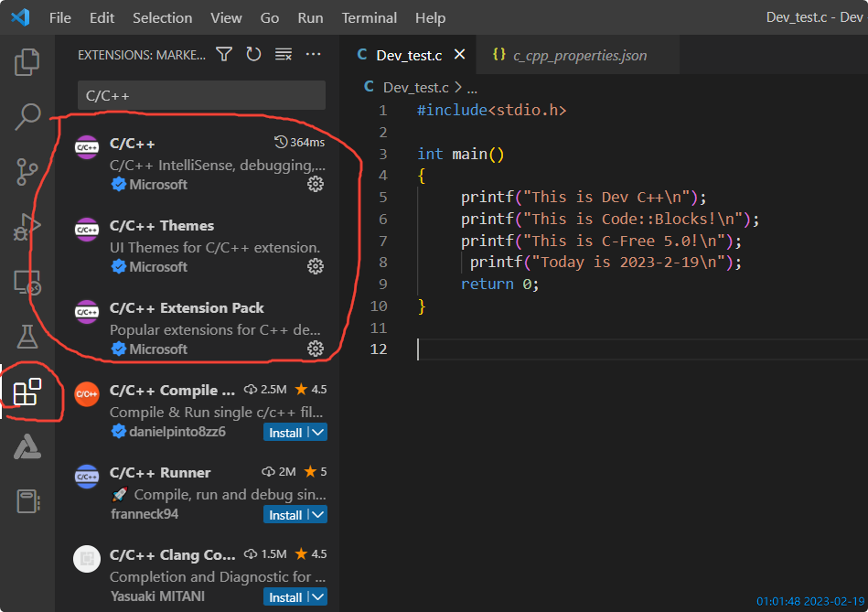Open the Run and Debug view
868x612 pixels.
click(27, 227)
